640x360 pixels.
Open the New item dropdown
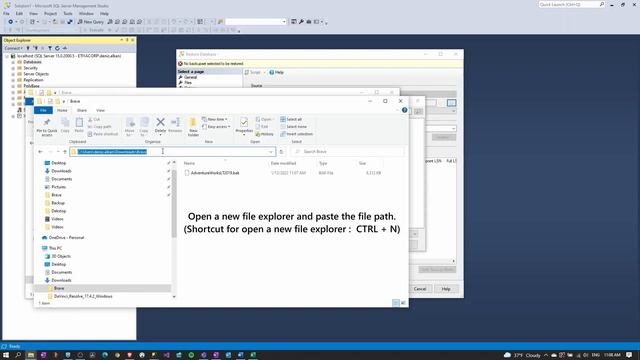tap(215, 119)
